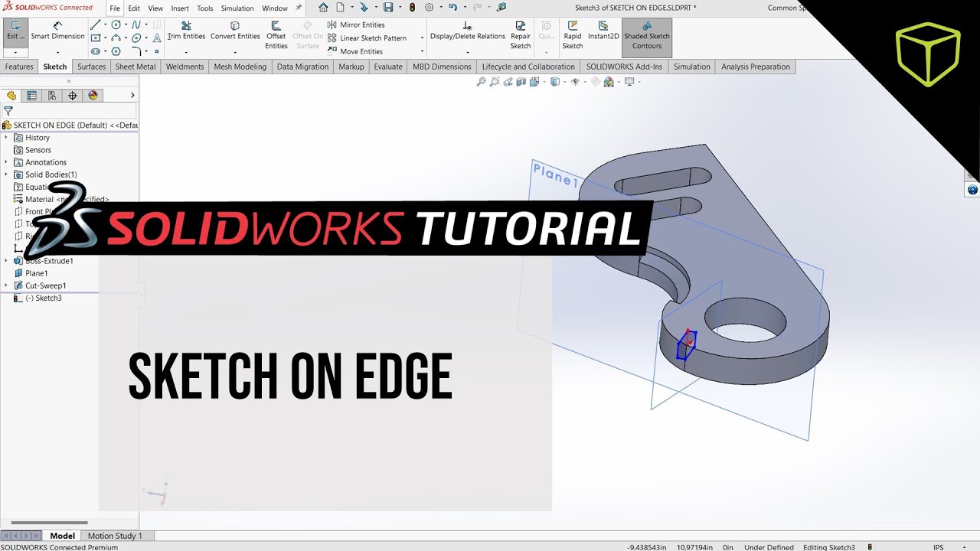
Task: Click the Undo arrow icon
Action: coord(452,8)
